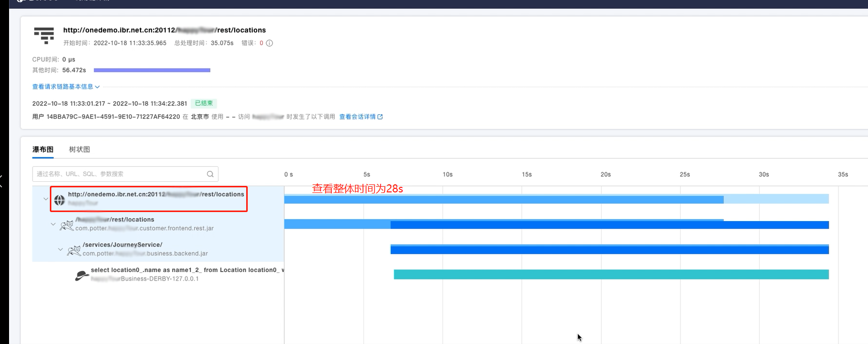Click the magnifier icon in the search box
The image size is (868, 344).
coord(210,174)
